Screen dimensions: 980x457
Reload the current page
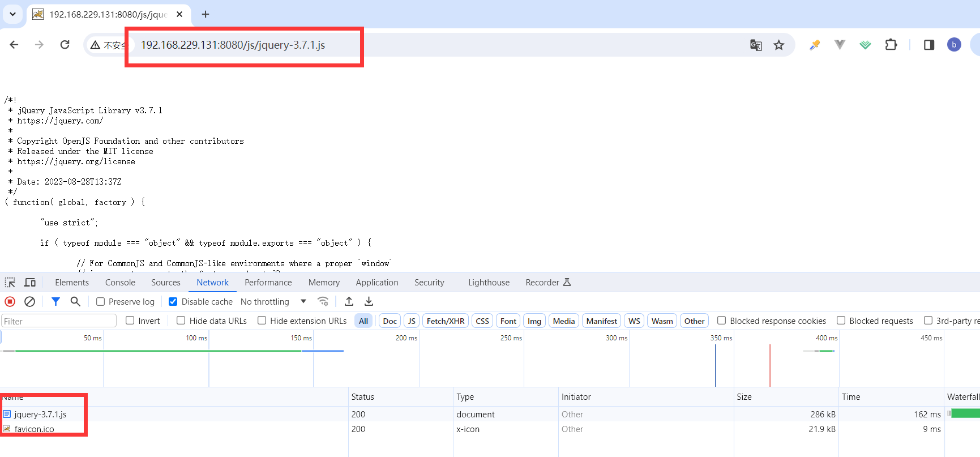[x=65, y=45]
